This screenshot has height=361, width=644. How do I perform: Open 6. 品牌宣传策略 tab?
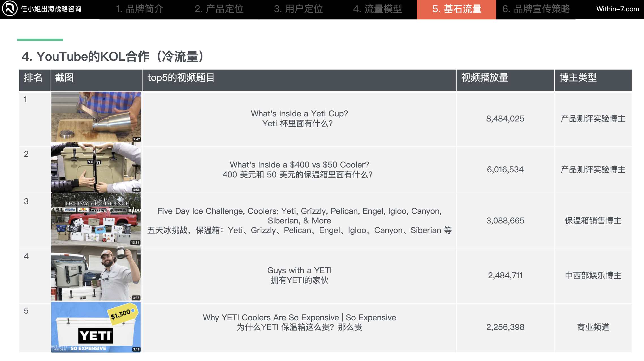pos(536,9)
